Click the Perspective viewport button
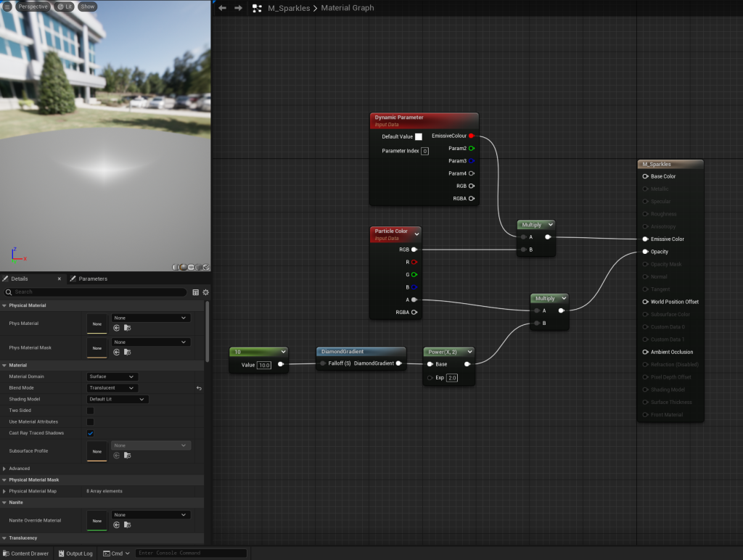The height and width of the screenshot is (560, 743). tap(33, 7)
